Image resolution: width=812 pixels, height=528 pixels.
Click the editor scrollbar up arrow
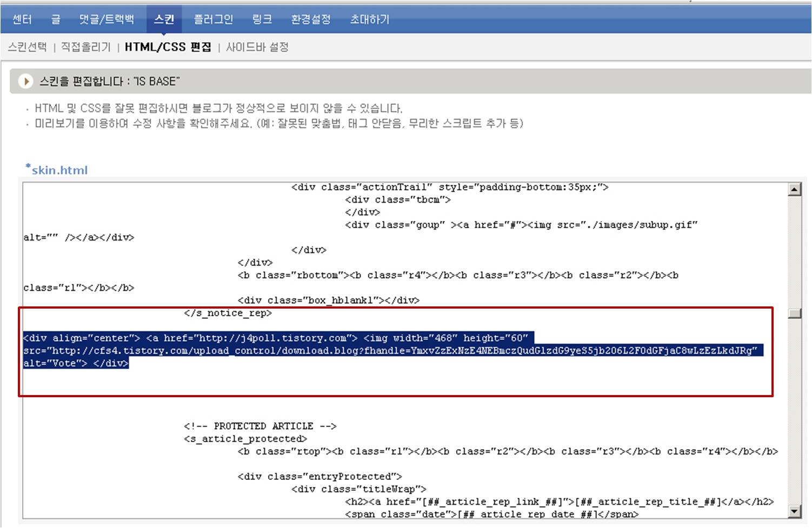coord(794,189)
